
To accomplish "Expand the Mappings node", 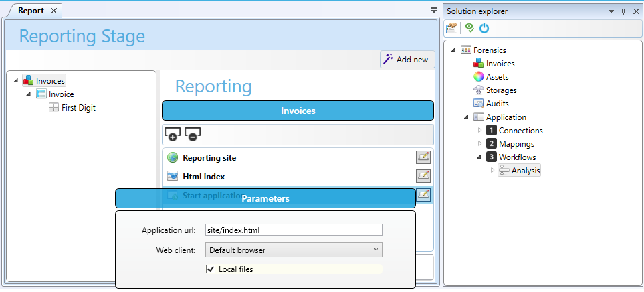I will pos(479,144).
